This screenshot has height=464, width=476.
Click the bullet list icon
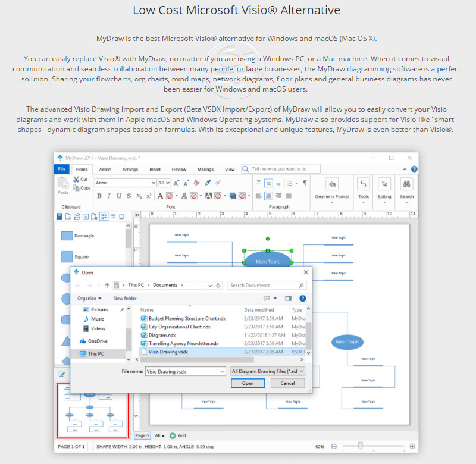point(290,183)
